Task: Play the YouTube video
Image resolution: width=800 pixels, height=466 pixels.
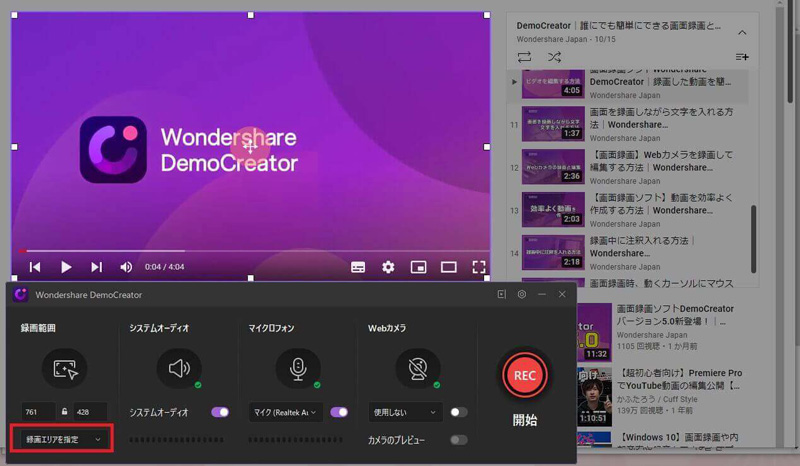Action: click(66, 267)
